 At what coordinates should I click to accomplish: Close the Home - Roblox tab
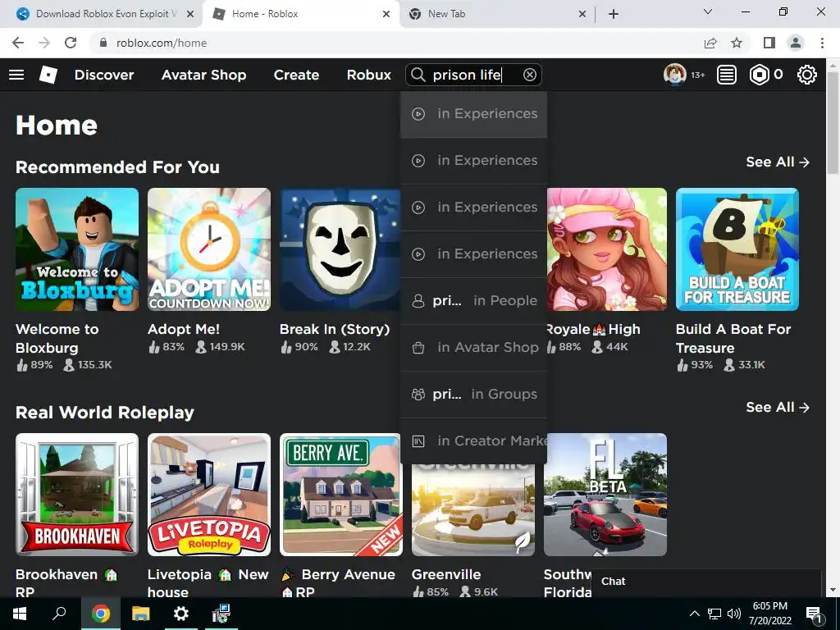[386, 14]
